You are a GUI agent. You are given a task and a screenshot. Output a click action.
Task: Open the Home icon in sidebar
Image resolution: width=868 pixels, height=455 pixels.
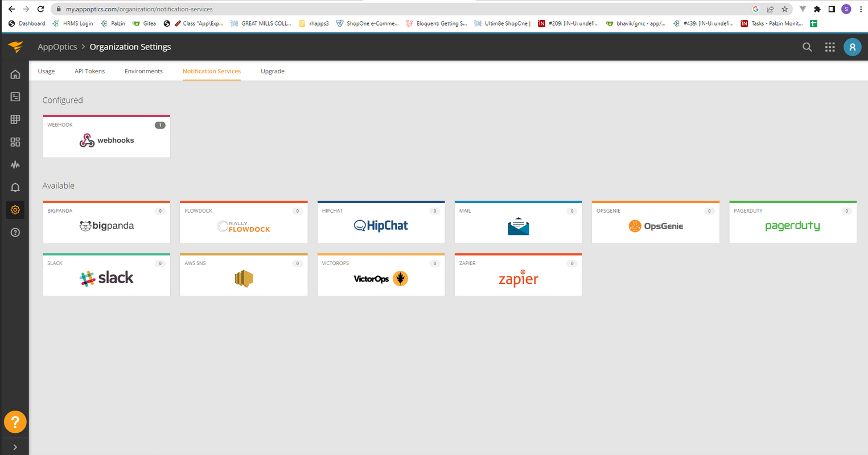coord(15,74)
